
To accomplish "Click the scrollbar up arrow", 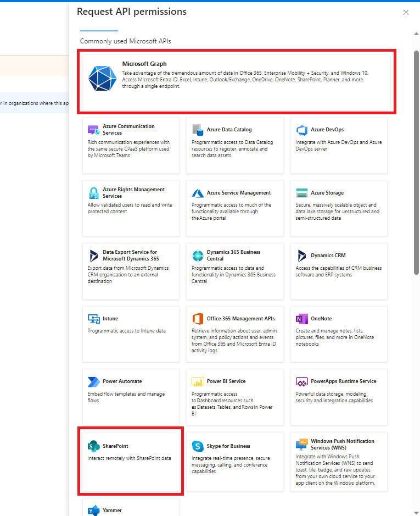I will pyautogui.click(x=416, y=34).
